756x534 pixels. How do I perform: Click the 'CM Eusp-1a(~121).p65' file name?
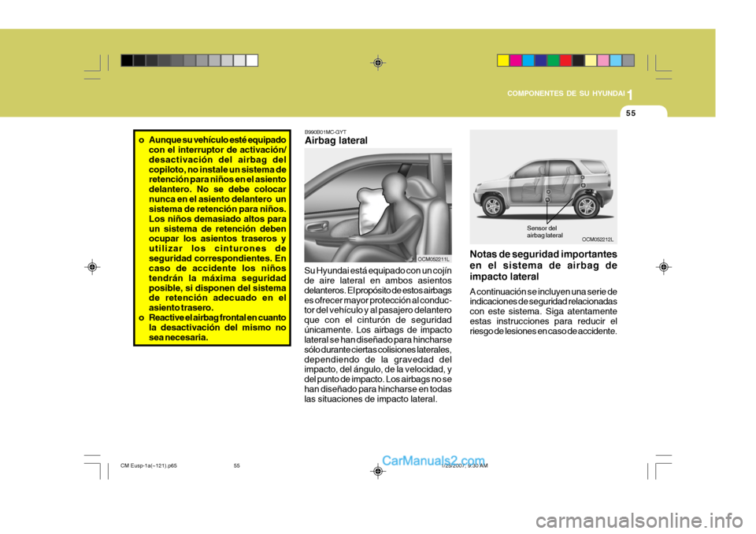149,466
